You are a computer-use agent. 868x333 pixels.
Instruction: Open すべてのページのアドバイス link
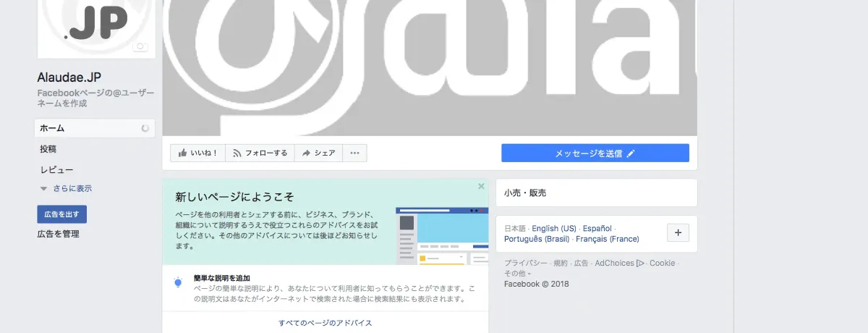coord(325,323)
